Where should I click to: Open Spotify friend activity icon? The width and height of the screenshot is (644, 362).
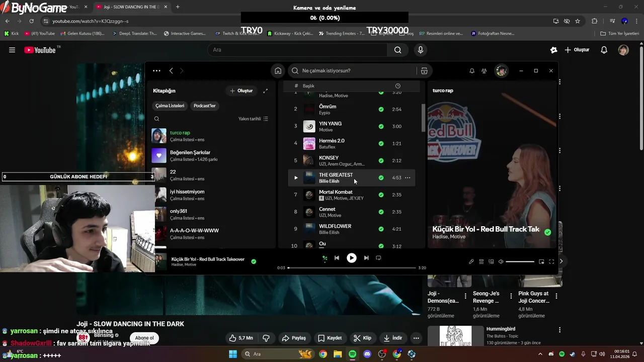coord(484,71)
